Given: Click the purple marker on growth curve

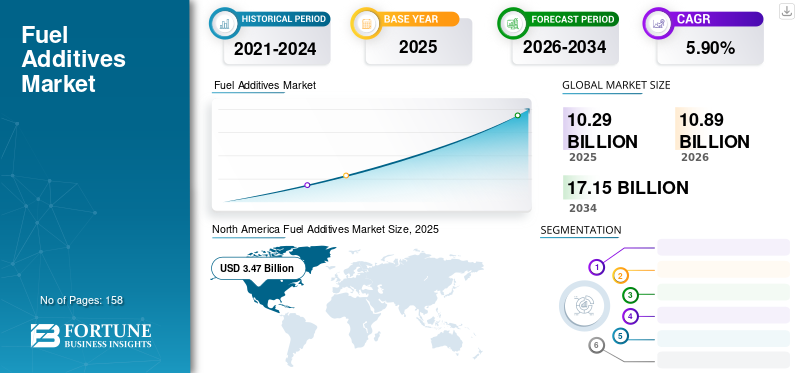Looking at the screenshot, I should tap(307, 185).
